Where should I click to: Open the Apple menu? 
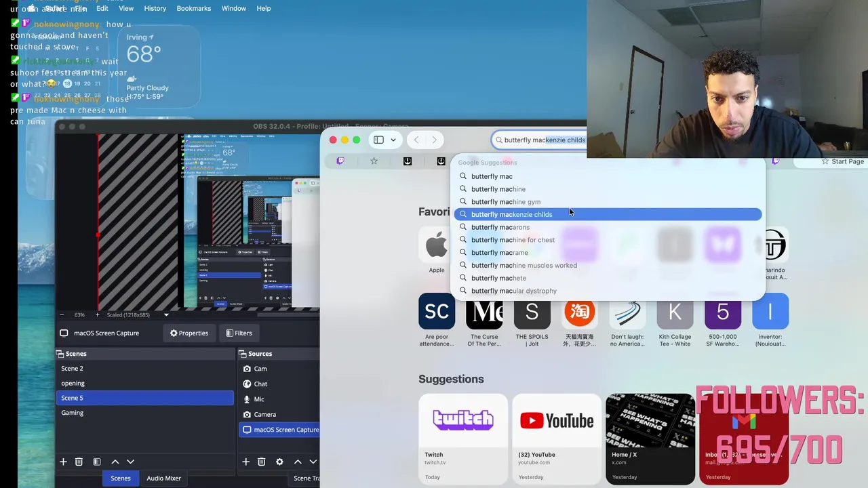tap(31, 8)
